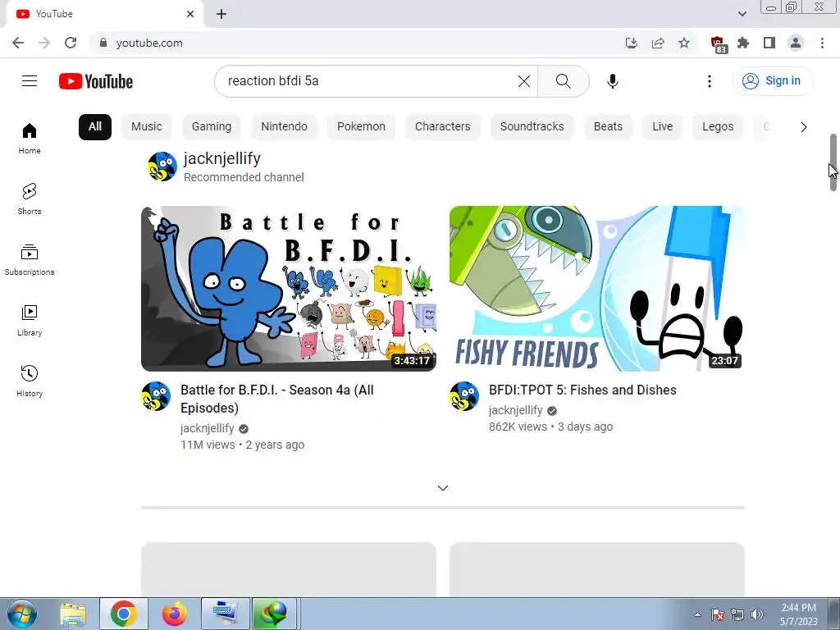
Task: Open YouTube settings three-dot menu
Action: click(710, 81)
